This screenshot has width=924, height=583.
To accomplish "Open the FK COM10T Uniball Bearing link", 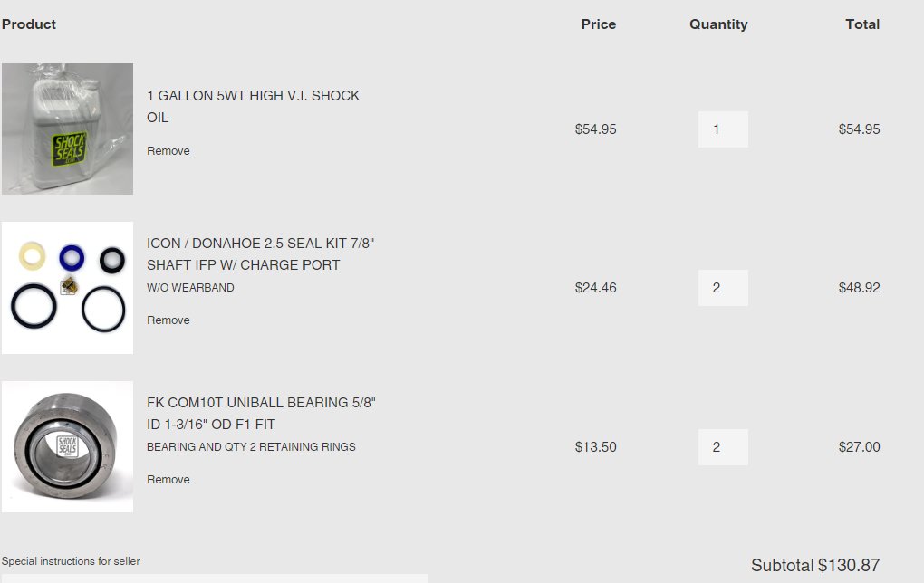I will pyautogui.click(x=261, y=414).
